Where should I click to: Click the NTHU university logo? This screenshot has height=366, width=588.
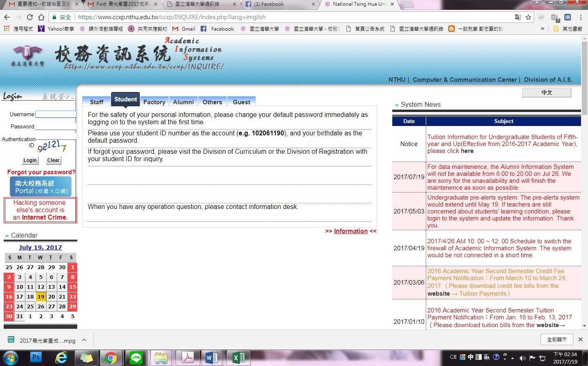27,56
